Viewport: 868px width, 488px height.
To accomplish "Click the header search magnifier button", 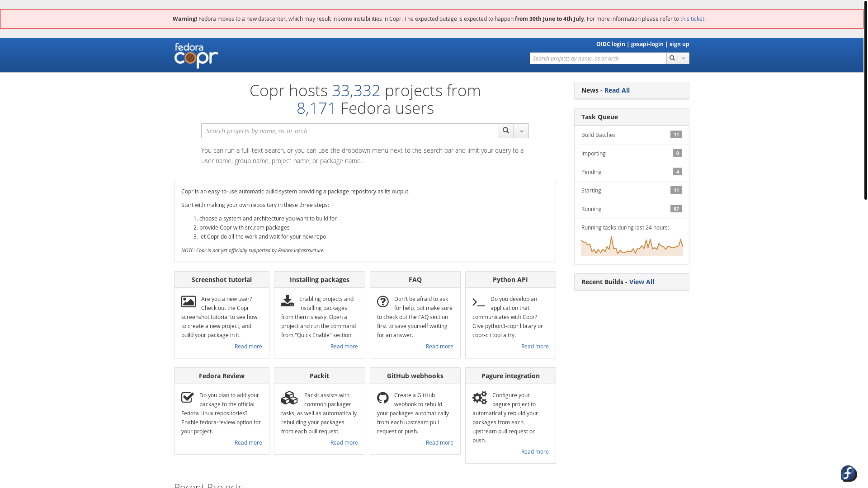I will (x=672, y=58).
